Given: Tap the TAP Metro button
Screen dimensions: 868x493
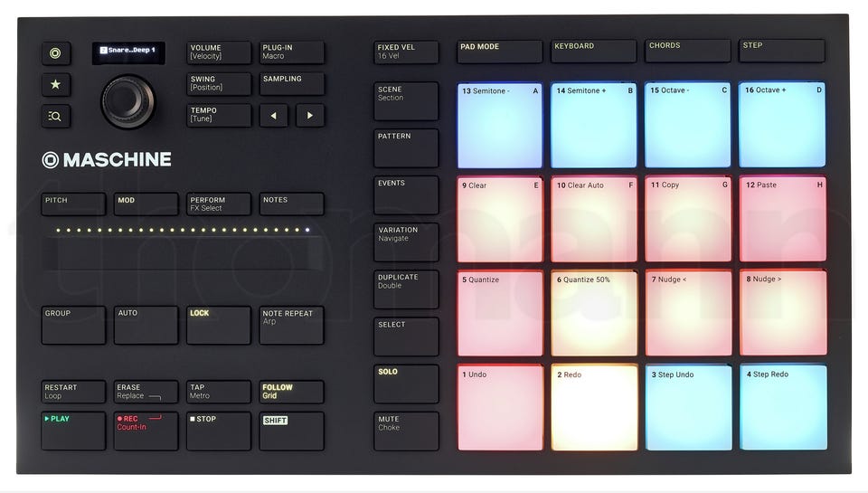Looking at the screenshot, I should (219, 392).
